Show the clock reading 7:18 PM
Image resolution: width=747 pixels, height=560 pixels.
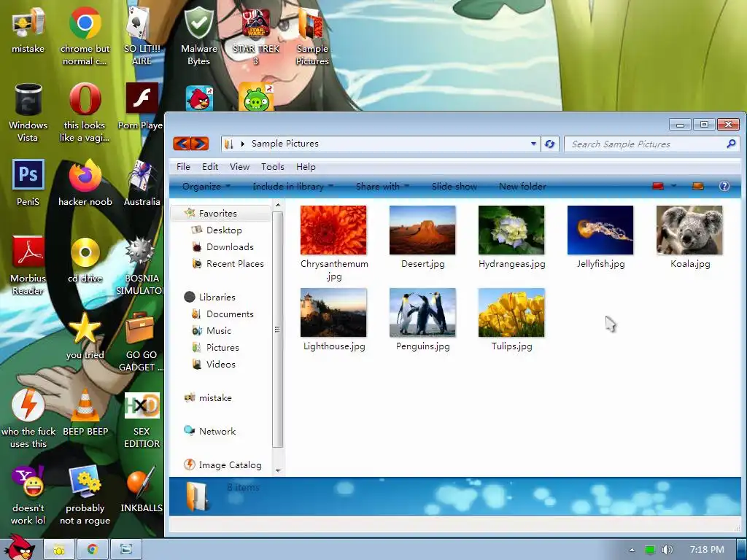coord(706,550)
